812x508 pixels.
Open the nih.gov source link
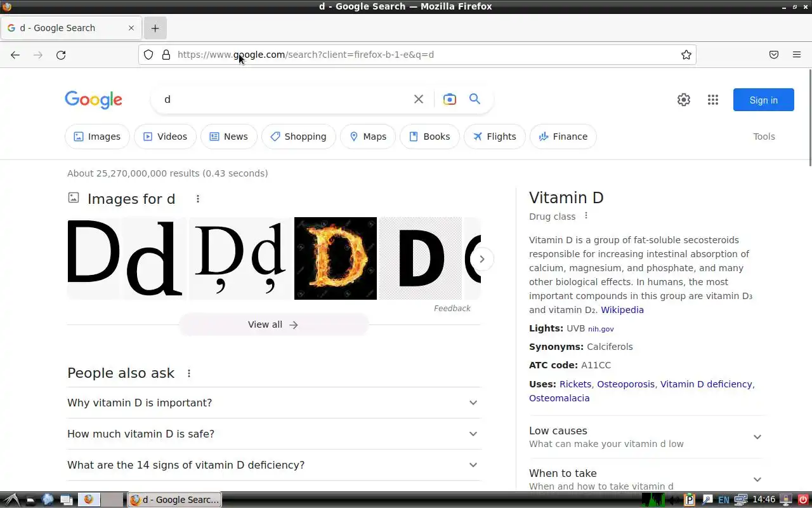point(601,329)
